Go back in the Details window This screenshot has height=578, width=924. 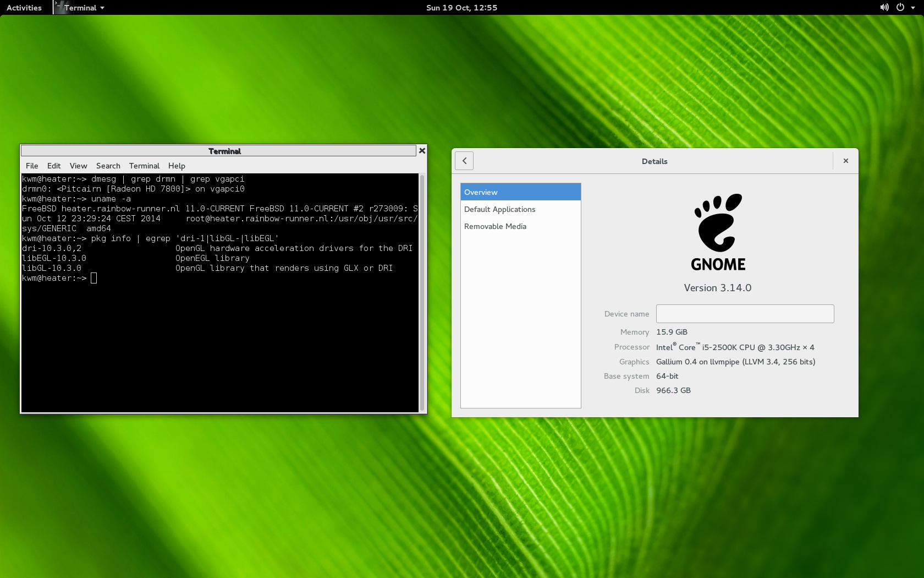click(464, 161)
